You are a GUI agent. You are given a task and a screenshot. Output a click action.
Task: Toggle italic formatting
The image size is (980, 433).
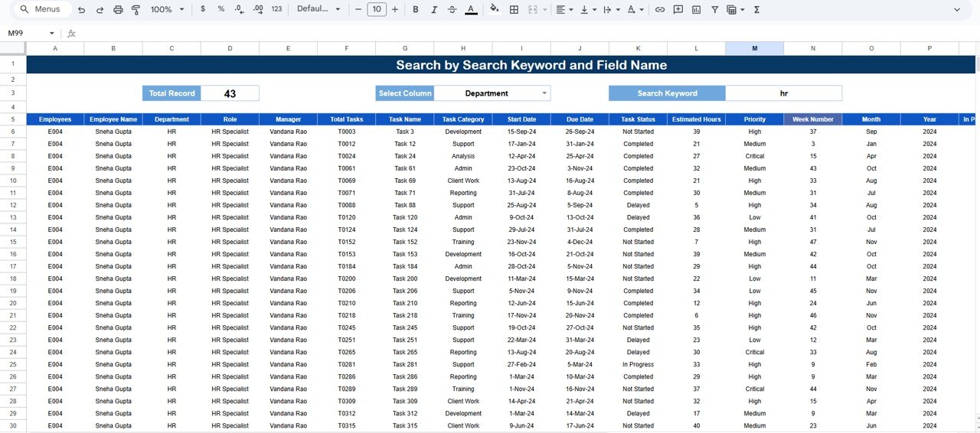tap(434, 10)
